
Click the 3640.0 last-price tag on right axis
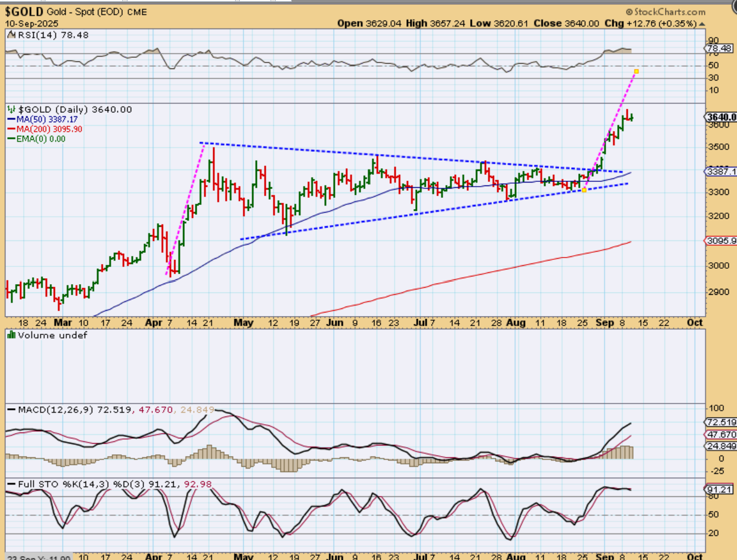click(x=721, y=117)
